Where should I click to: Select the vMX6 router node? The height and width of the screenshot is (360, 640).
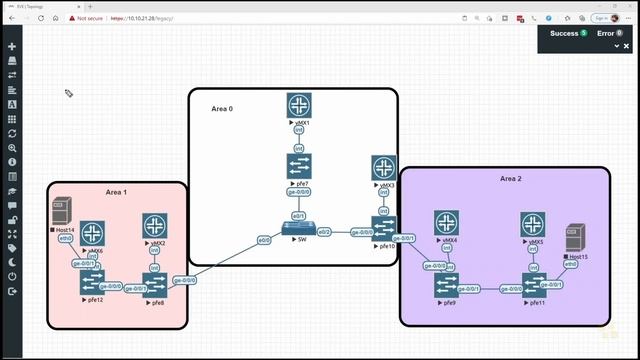pyautogui.click(x=92, y=233)
